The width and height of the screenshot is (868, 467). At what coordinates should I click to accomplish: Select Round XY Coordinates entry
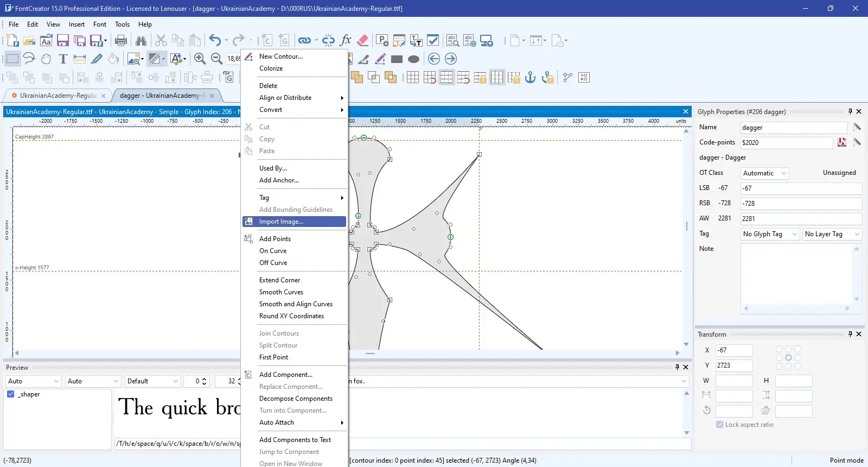click(x=294, y=316)
